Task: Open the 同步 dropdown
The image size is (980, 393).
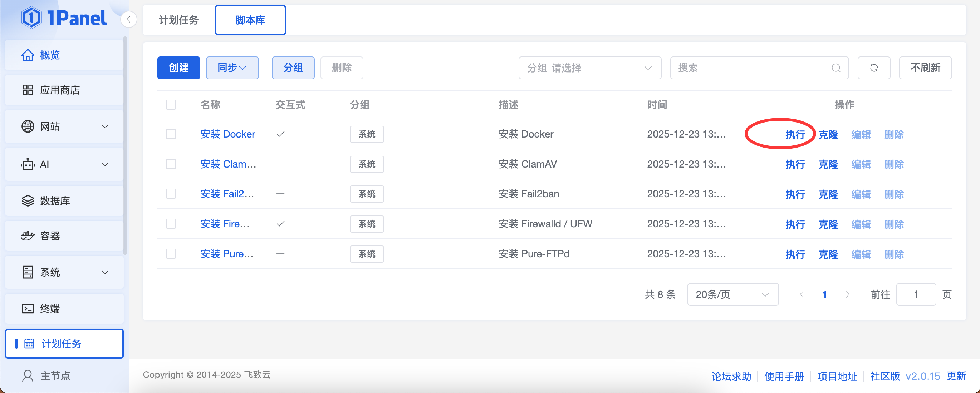Action: pyautogui.click(x=232, y=68)
